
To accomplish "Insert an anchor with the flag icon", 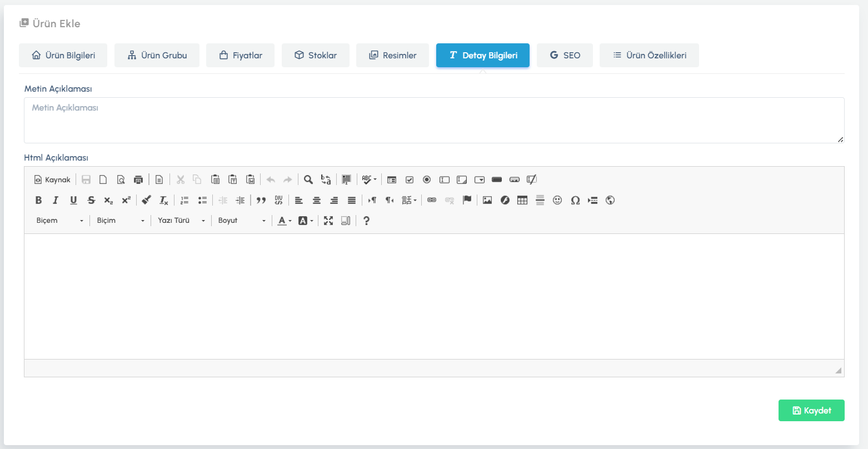I will pyautogui.click(x=467, y=201).
